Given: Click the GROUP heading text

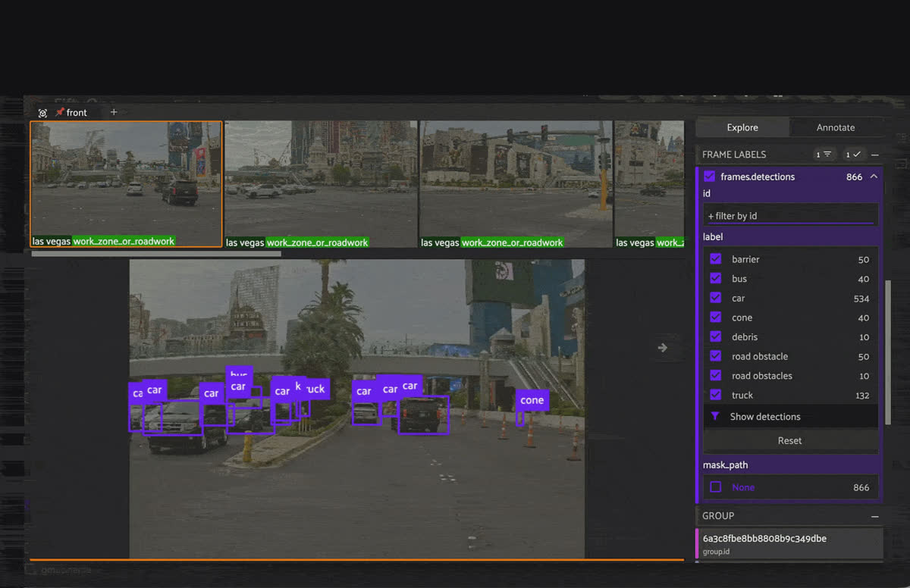Looking at the screenshot, I should tap(718, 516).
